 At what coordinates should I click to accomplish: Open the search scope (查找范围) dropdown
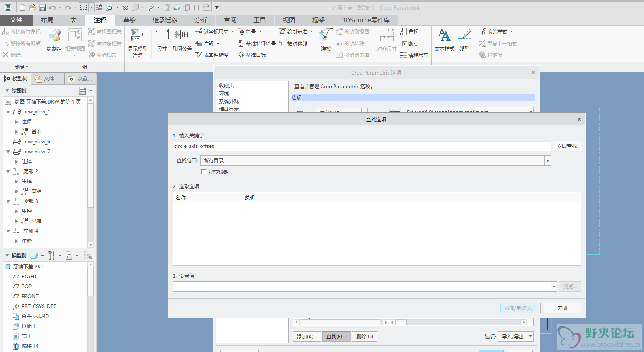pyautogui.click(x=547, y=161)
